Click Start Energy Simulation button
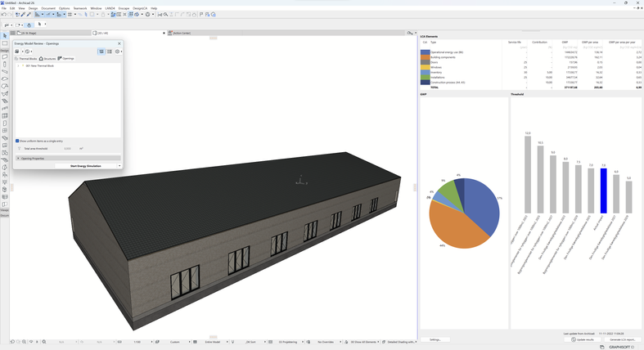Viewport: 644px width, 350px height. (85, 166)
